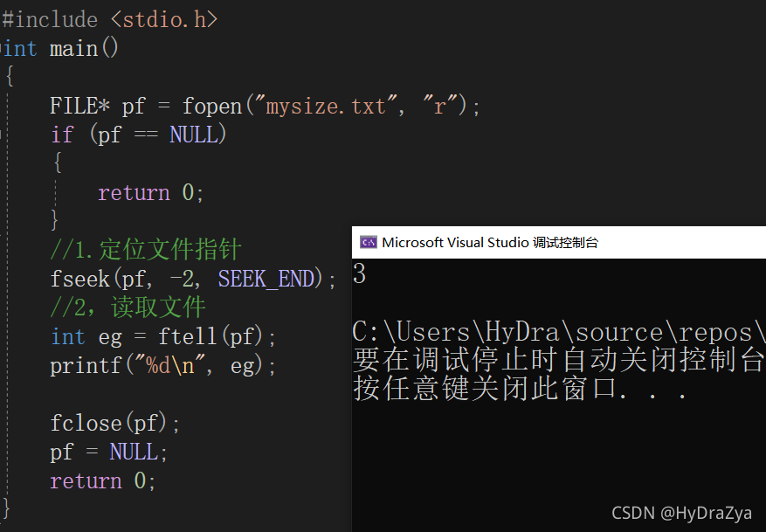Click the 按任意键关闭此窗口 console message
The width and height of the screenshot is (766, 532).
coord(520,390)
